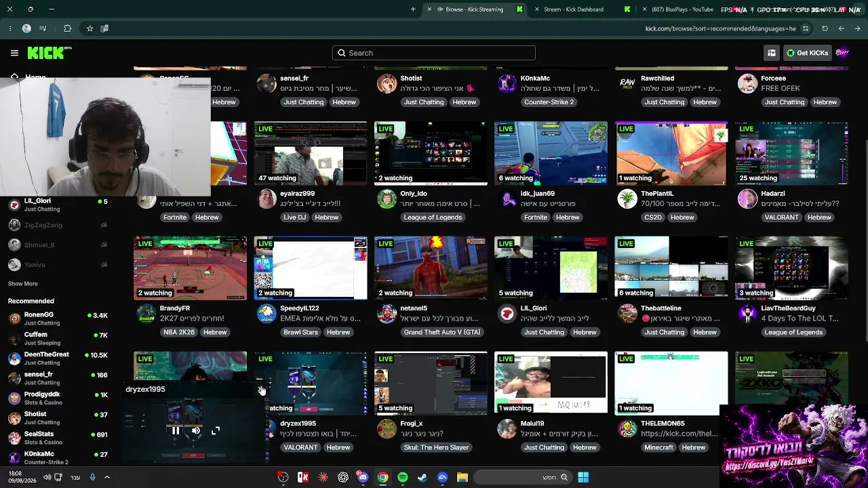Mute the dryzex1995 mini player volume
Viewport: 868px width, 488px height.
(x=195, y=430)
